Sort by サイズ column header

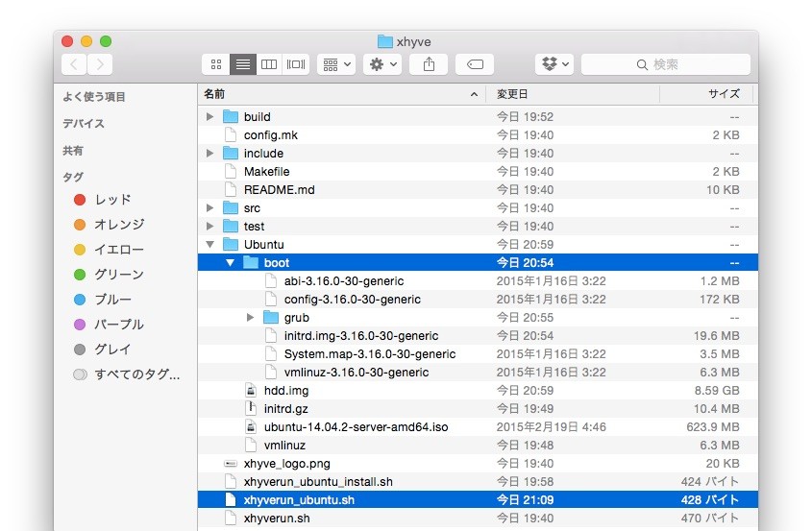tap(706, 94)
